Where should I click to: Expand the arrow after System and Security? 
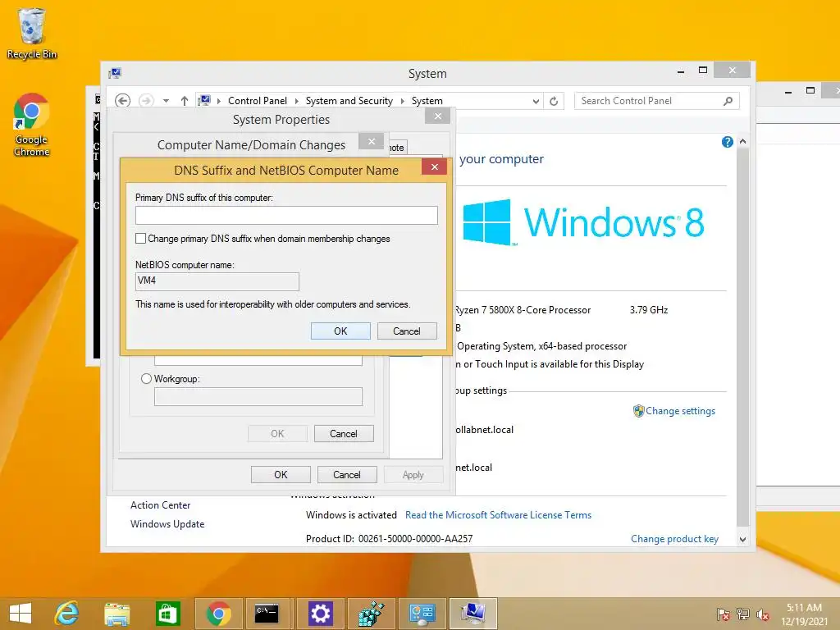pos(402,101)
